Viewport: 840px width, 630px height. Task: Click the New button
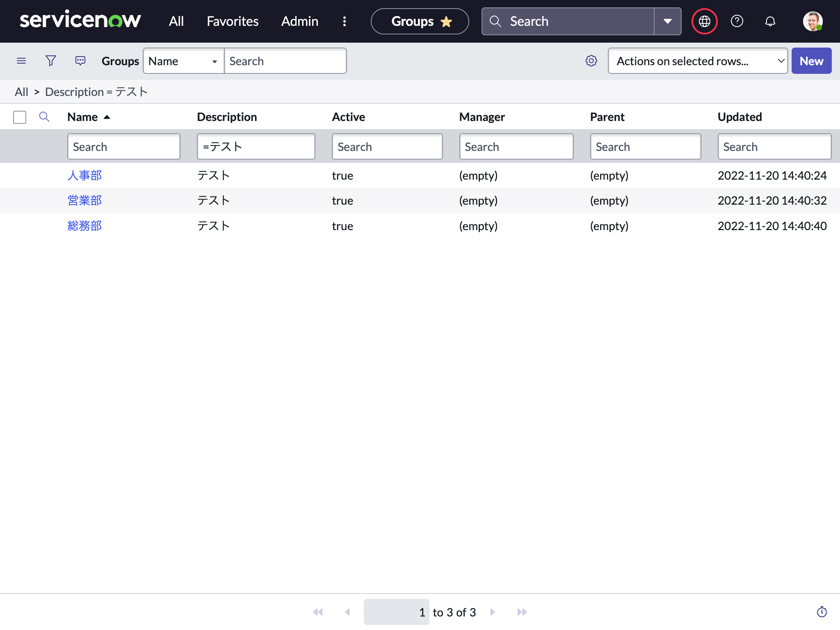(x=811, y=61)
